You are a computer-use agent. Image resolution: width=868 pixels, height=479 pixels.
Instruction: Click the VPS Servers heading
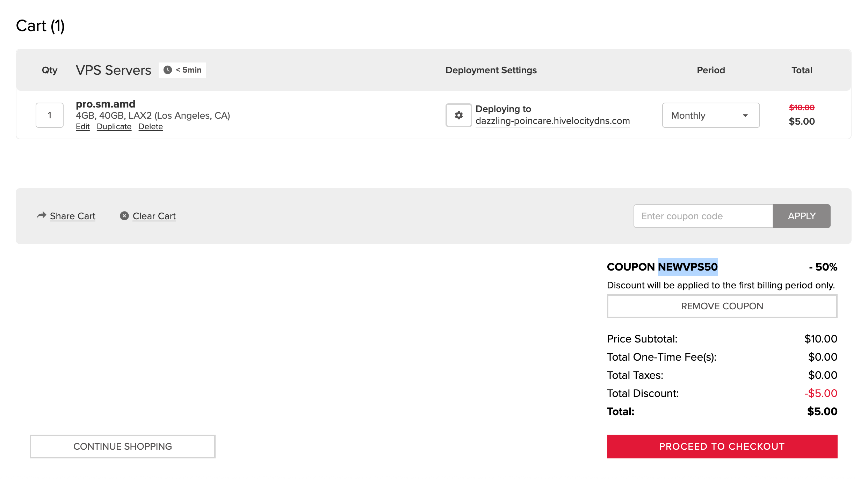pyautogui.click(x=114, y=70)
